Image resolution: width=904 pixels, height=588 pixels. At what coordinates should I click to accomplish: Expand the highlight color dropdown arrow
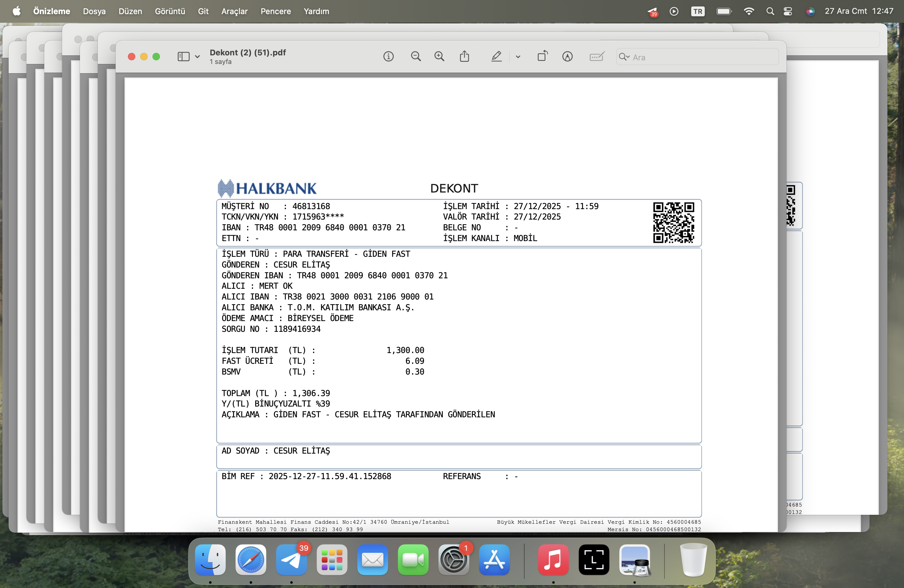coord(518,57)
